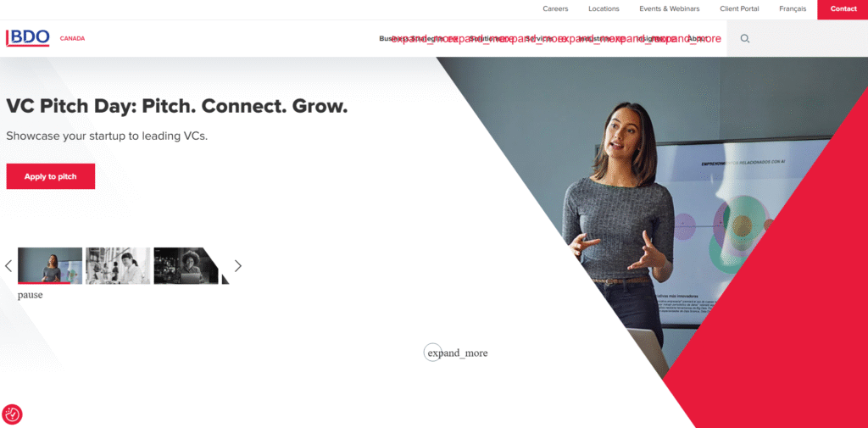Open the About menu item
Image resolution: width=868 pixels, height=428 pixels.
coord(697,39)
